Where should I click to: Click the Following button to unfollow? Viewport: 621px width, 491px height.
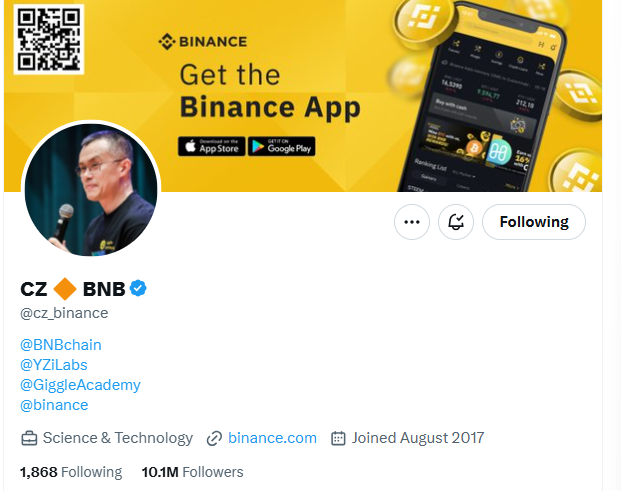(x=534, y=222)
